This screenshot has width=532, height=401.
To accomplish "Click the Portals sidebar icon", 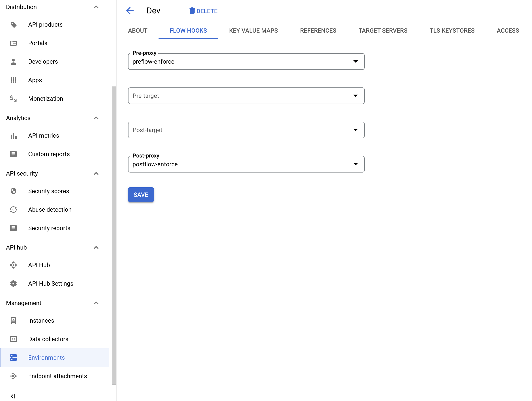I will point(13,43).
